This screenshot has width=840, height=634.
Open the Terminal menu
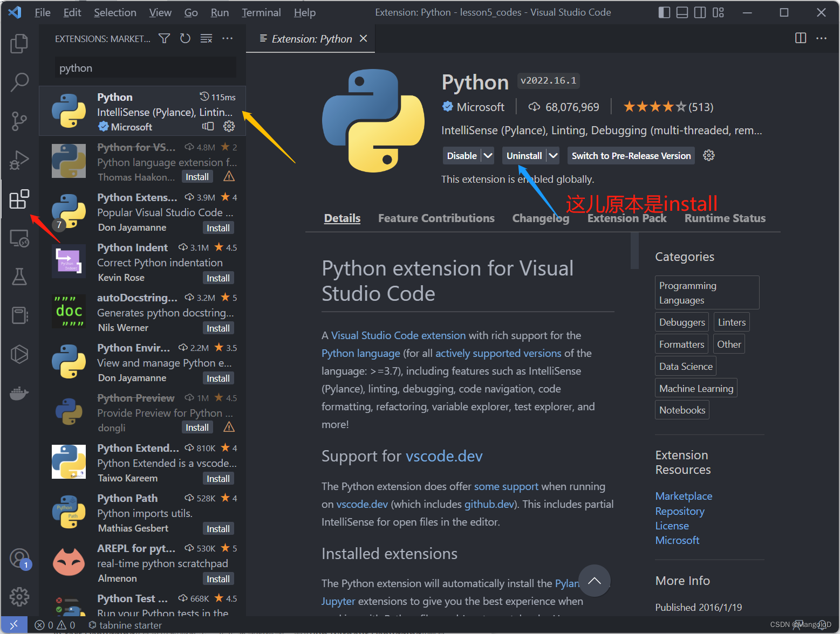click(261, 12)
